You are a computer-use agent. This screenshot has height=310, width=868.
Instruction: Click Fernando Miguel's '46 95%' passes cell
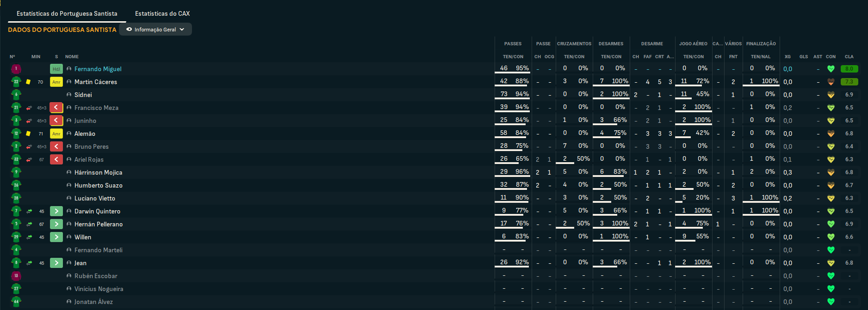point(513,68)
